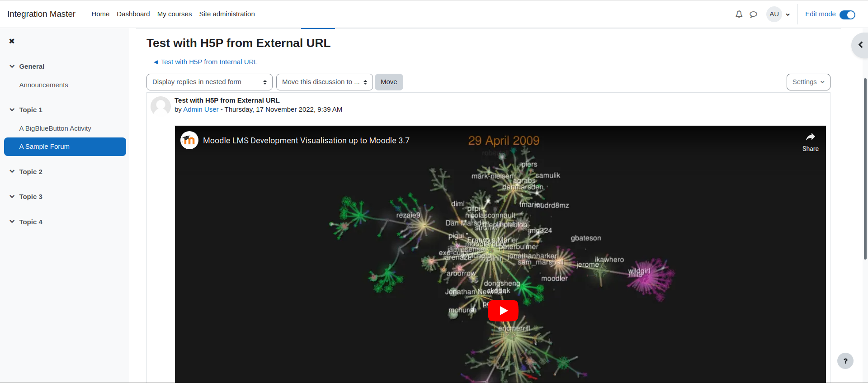Open the Settings dropdown
Image resolution: width=868 pixels, height=383 pixels.
[808, 82]
